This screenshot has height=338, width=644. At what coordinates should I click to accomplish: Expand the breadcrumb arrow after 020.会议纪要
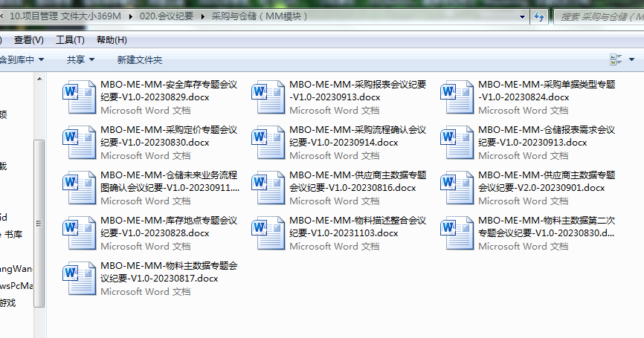tap(204, 16)
